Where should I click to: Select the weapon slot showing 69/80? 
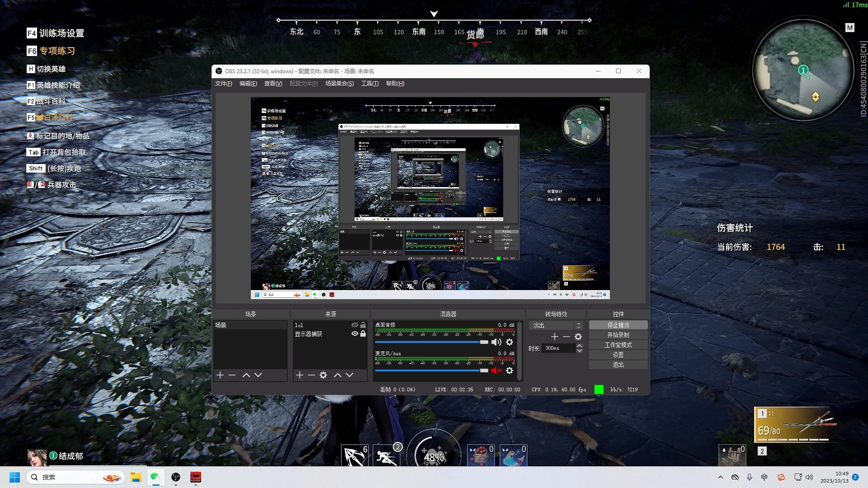tap(795, 425)
